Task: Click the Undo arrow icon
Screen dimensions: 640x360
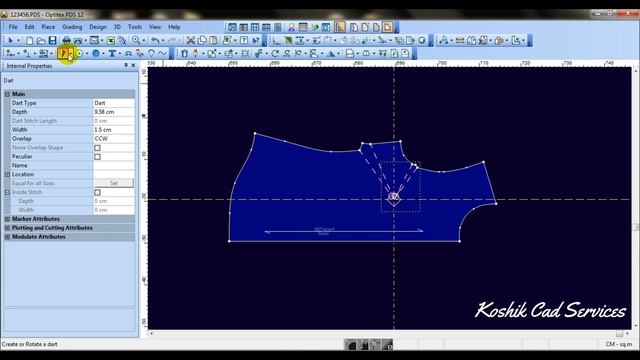Action: (x=155, y=40)
